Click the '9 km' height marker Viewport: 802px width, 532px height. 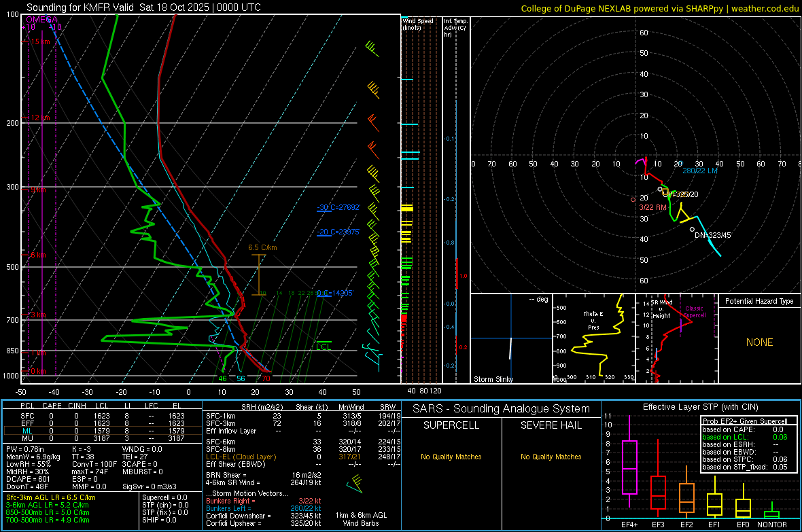pyautogui.click(x=38, y=190)
